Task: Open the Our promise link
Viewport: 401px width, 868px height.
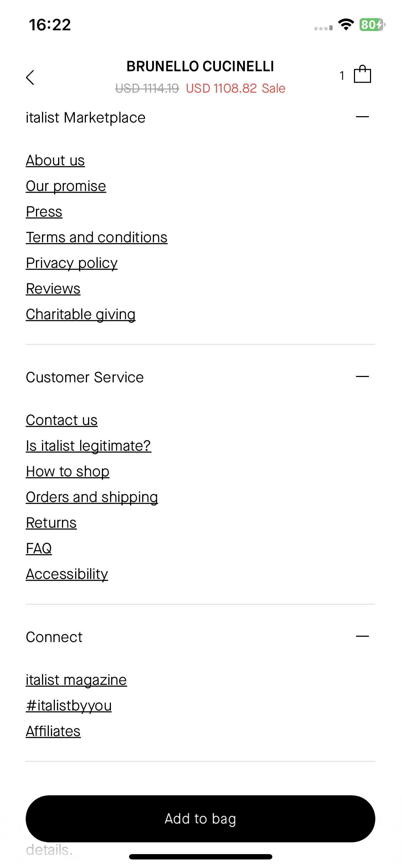Action: (x=66, y=186)
